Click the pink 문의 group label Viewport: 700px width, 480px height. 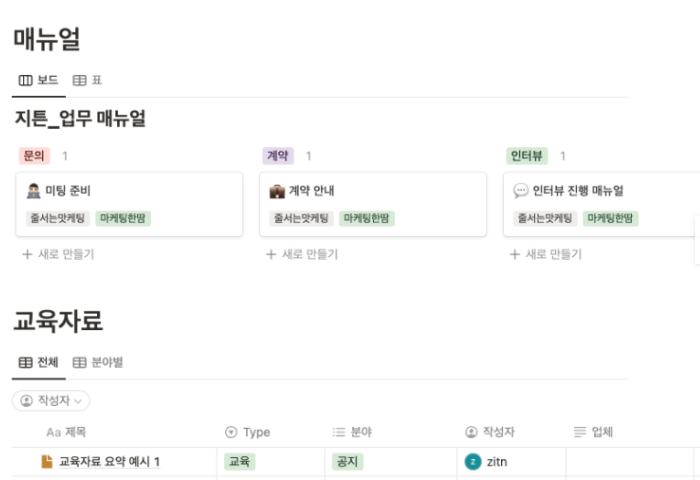[x=34, y=156]
